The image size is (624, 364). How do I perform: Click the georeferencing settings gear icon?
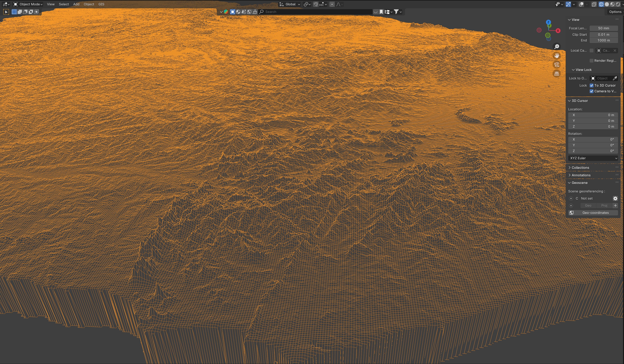(615, 198)
